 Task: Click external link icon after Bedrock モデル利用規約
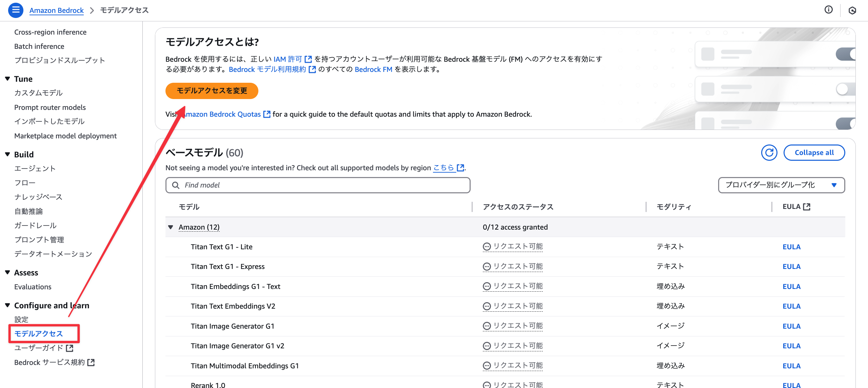[312, 70]
